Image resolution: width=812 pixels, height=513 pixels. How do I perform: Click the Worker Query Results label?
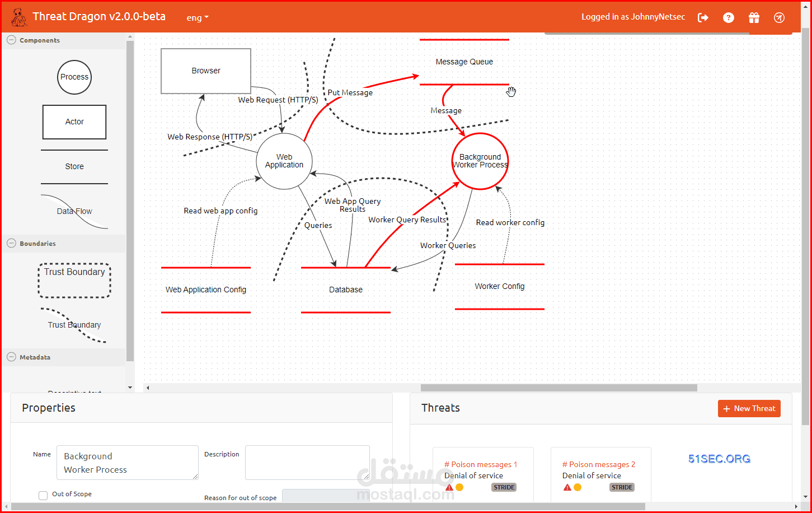[x=407, y=220]
